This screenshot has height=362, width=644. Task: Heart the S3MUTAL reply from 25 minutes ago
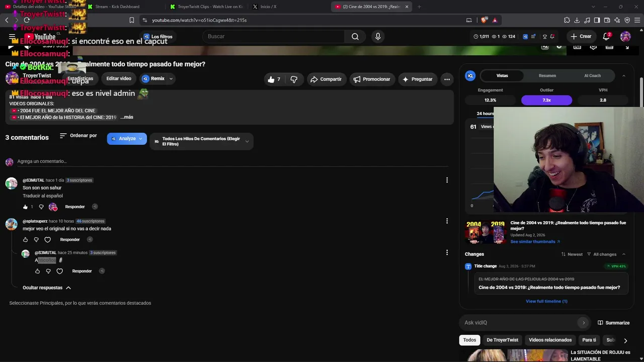(x=59, y=271)
